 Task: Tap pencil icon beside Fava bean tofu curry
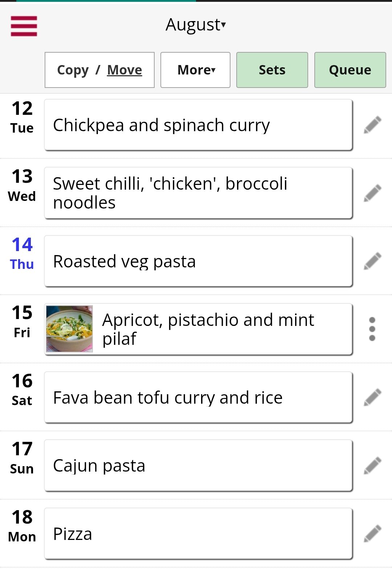coord(372,397)
